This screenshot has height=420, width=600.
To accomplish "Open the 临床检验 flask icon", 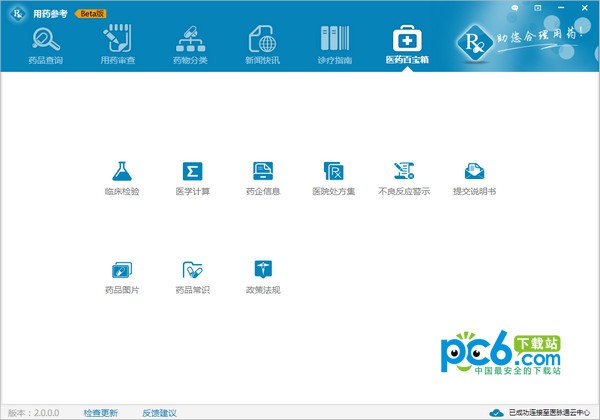I will 122,171.
